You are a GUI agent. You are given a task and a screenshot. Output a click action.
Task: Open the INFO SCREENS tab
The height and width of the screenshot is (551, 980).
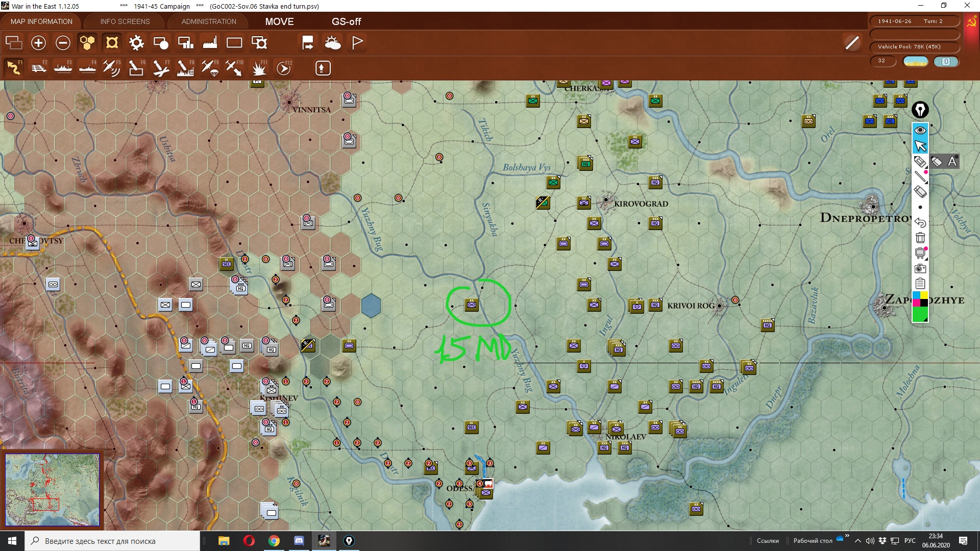tap(125, 21)
